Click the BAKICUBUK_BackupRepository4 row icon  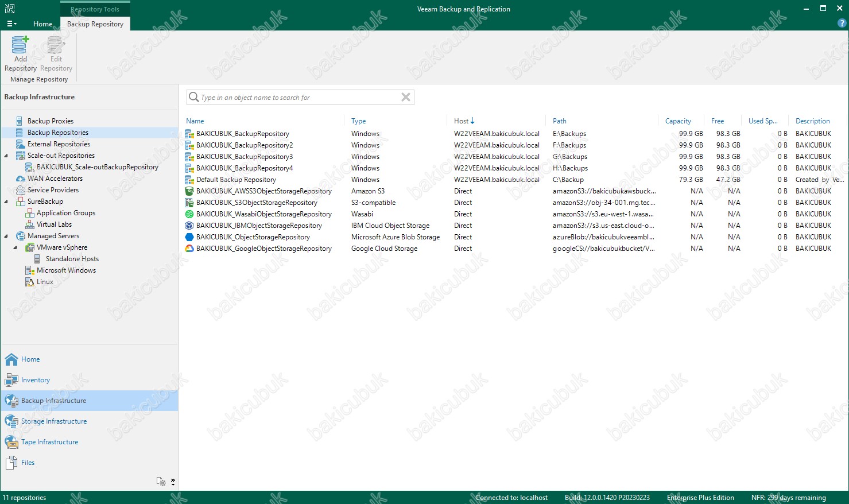[x=189, y=168]
